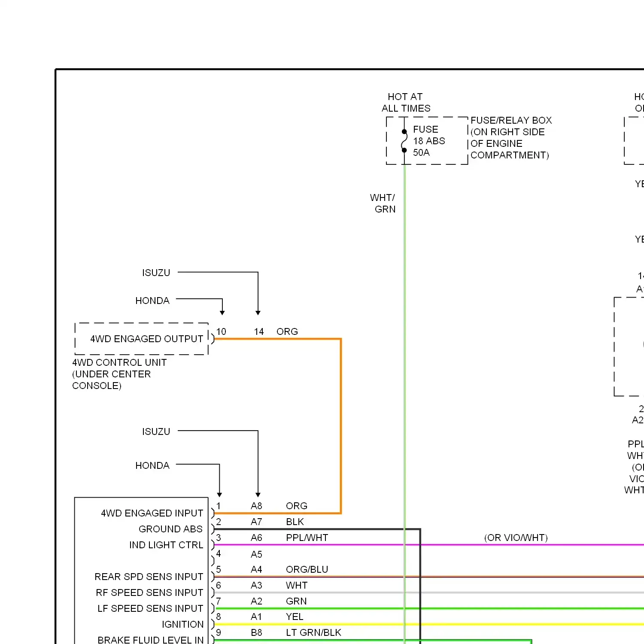This screenshot has height=644, width=644.
Task: Select terminal label A3
Action: (256, 585)
